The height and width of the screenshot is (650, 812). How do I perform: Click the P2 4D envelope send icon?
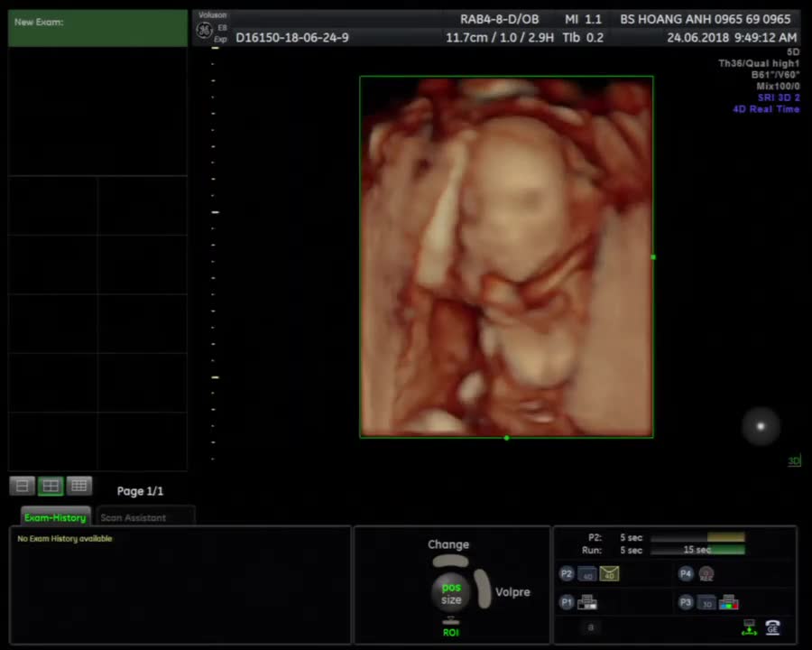610,573
